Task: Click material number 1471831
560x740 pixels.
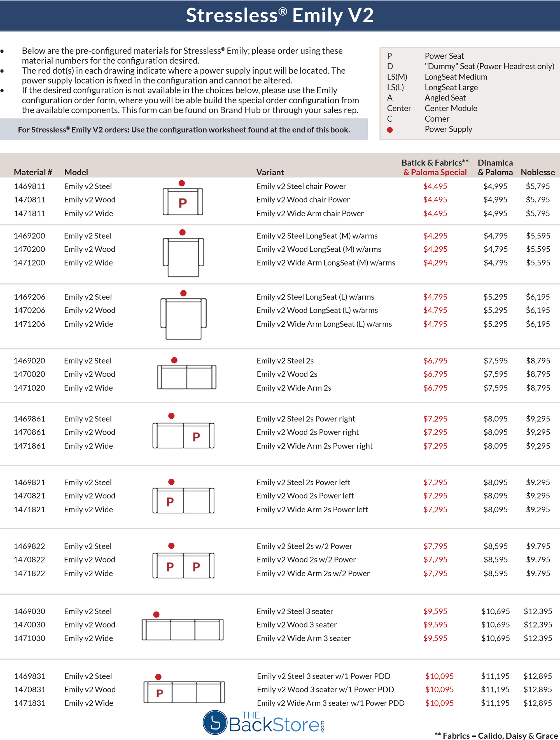Action: (x=29, y=703)
